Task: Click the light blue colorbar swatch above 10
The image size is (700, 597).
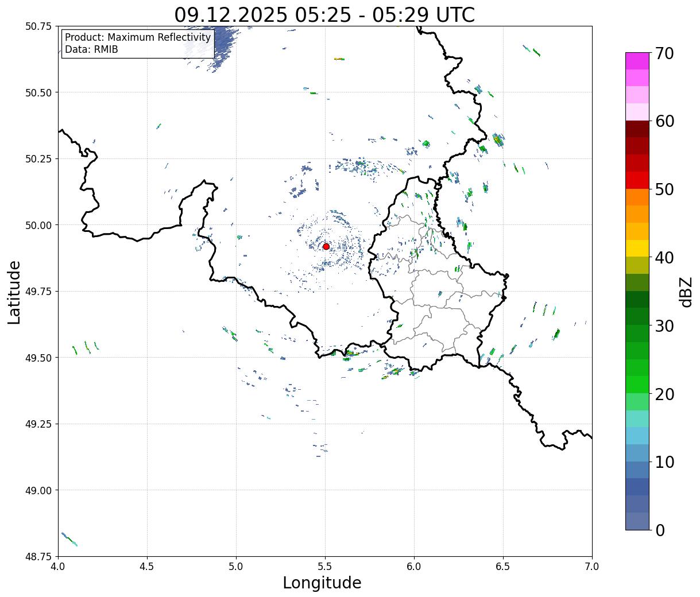Action: coord(637,436)
